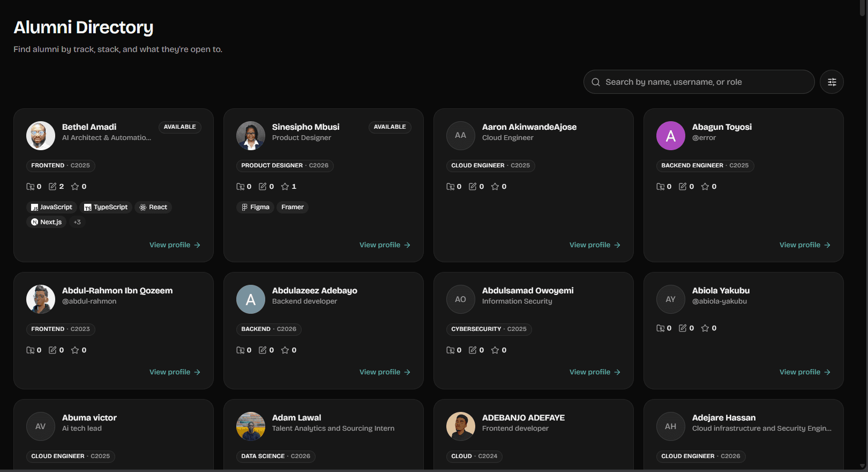Image resolution: width=868 pixels, height=472 pixels.
Task: Click ADEBANJO ADEFAYE's avatar image
Action: pyautogui.click(x=461, y=426)
